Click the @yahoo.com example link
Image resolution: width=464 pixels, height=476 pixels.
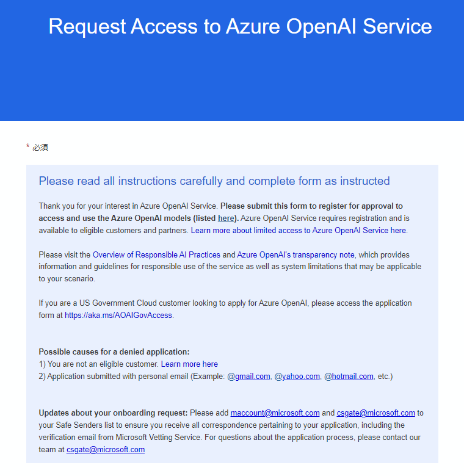point(297,377)
